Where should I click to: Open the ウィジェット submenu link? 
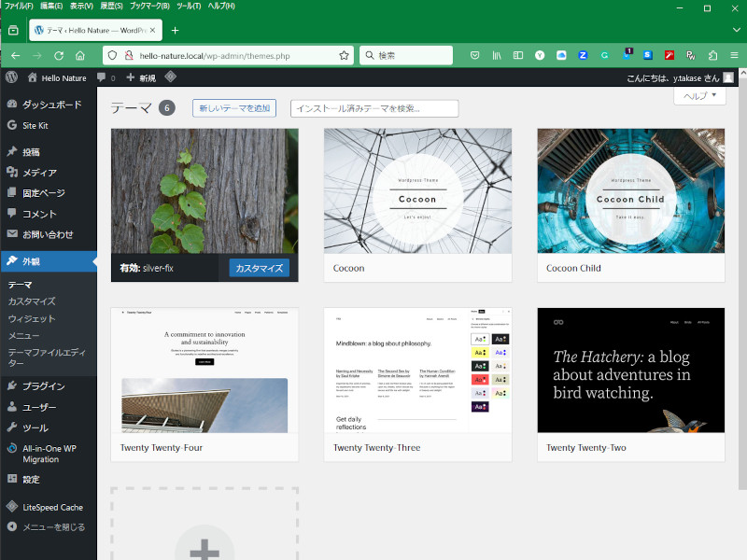pos(32,318)
